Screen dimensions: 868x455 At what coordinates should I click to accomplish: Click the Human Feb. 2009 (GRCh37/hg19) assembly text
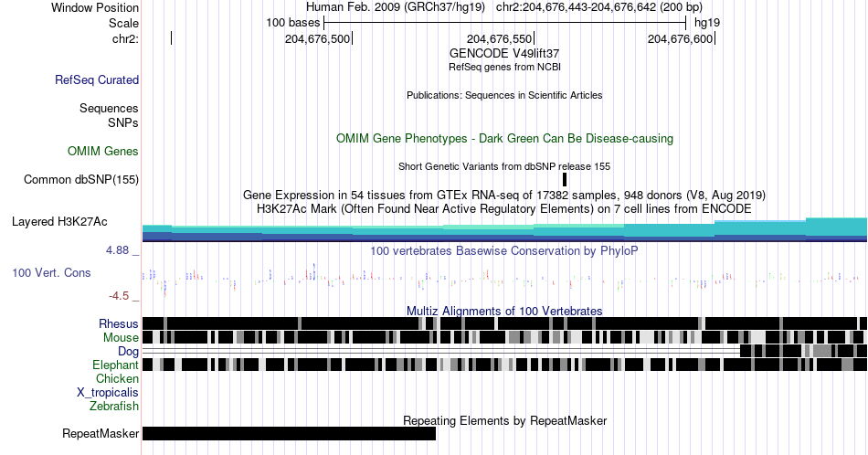tap(396, 7)
